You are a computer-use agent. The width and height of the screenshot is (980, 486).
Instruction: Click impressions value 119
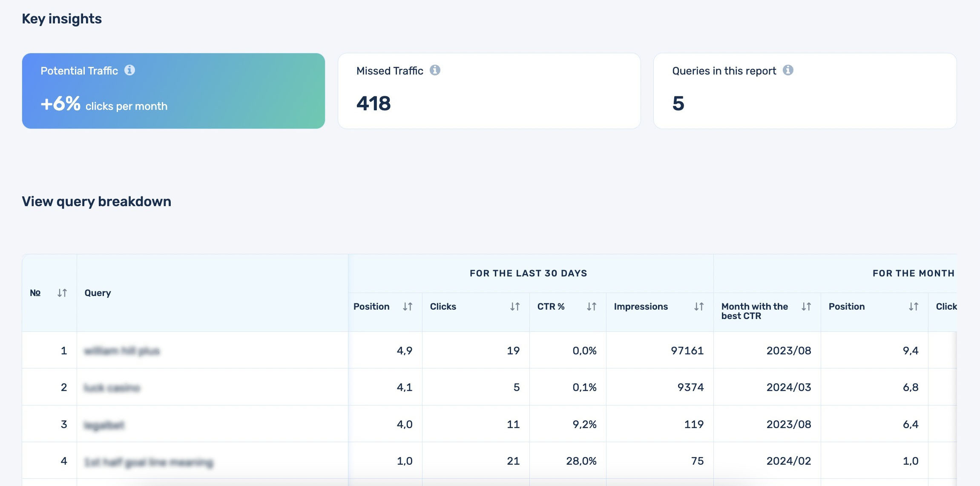click(x=694, y=424)
